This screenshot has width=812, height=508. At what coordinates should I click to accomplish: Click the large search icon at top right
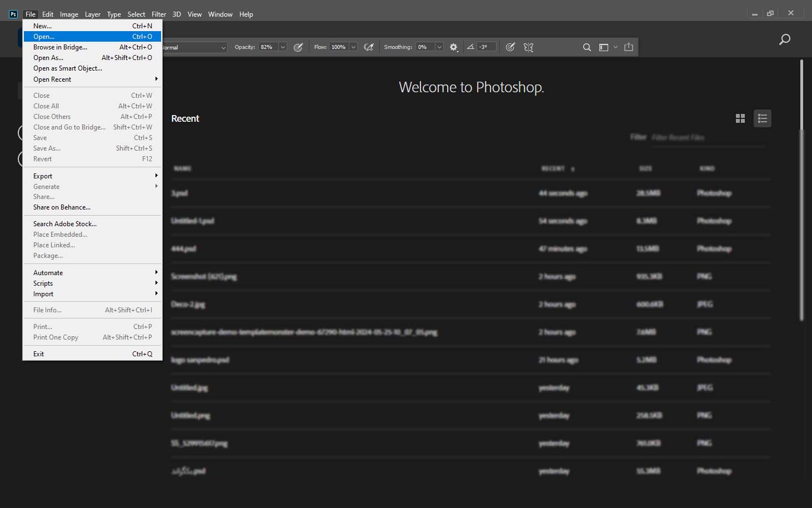(x=784, y=39)
